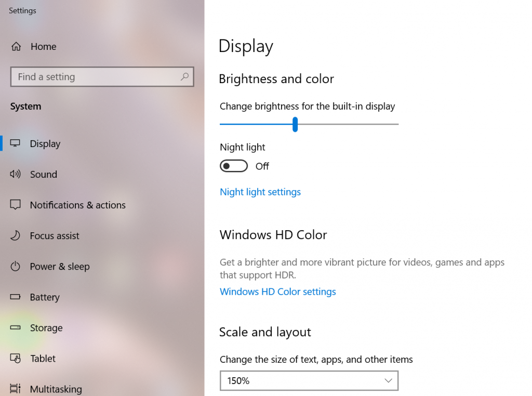The height and width of the screenshot is (396, 532).
Task: Open Multitasking settings page
Action: (x=56, y=389)
